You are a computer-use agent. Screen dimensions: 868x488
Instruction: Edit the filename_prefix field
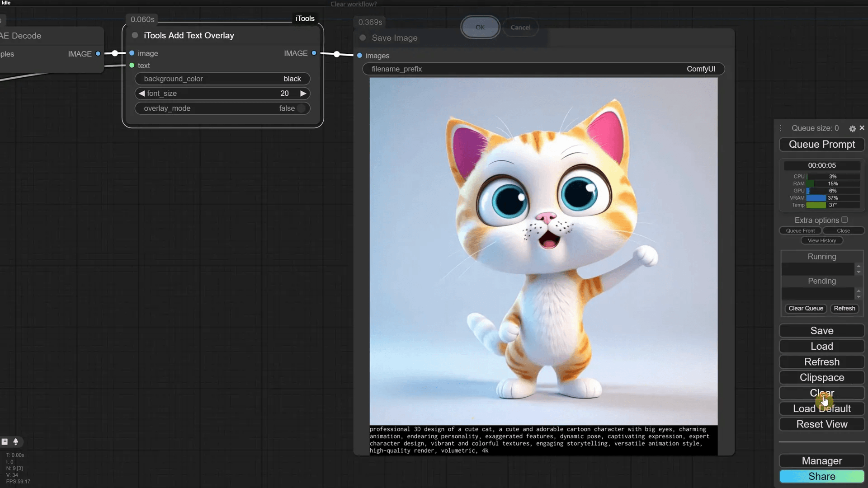[x=543, y=69]
